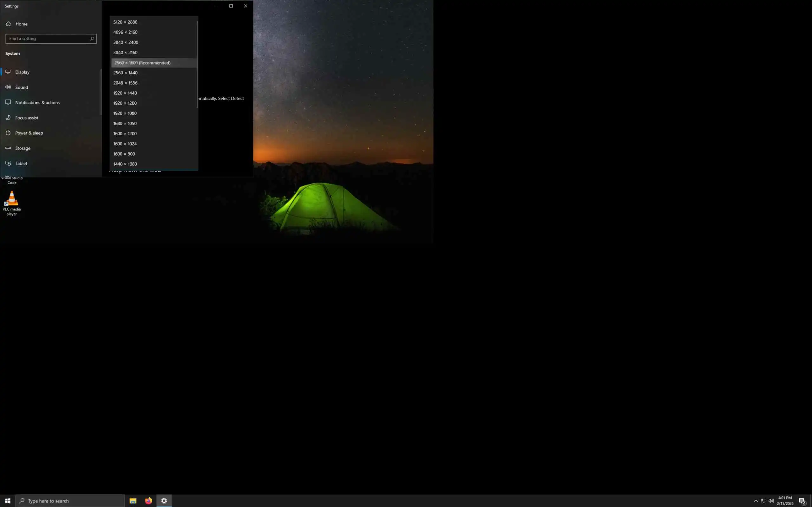Image resolution: width=812 pixels, height=507 pixels.
Task: Open the Windows Start menu
Action: coord(7,501)
